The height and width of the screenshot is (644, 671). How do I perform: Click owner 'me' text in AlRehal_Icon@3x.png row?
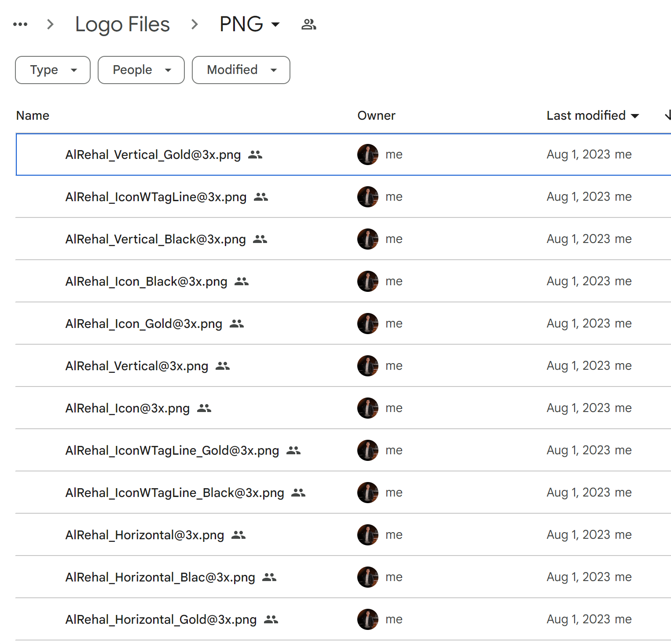pos(394,408)
